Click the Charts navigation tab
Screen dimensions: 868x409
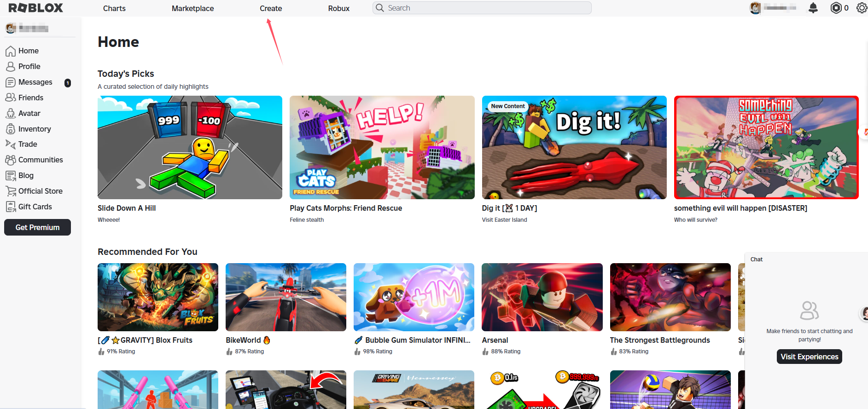click(x=114, y=8)
